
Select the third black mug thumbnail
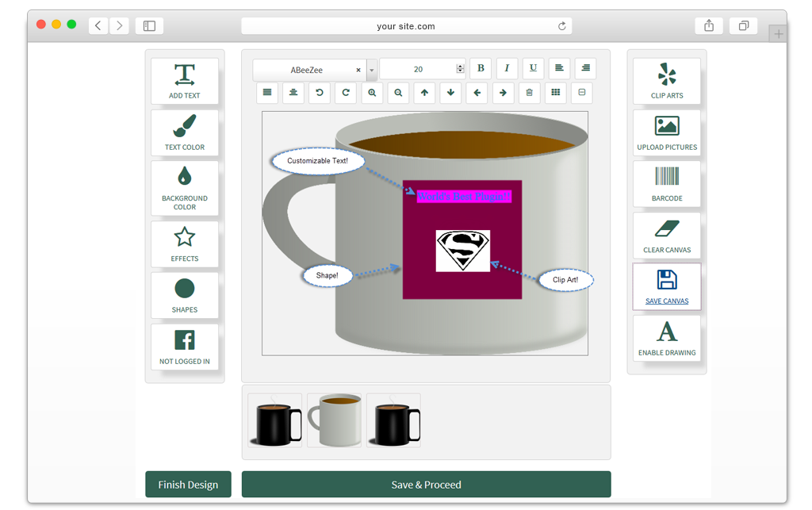click(393, 420)
